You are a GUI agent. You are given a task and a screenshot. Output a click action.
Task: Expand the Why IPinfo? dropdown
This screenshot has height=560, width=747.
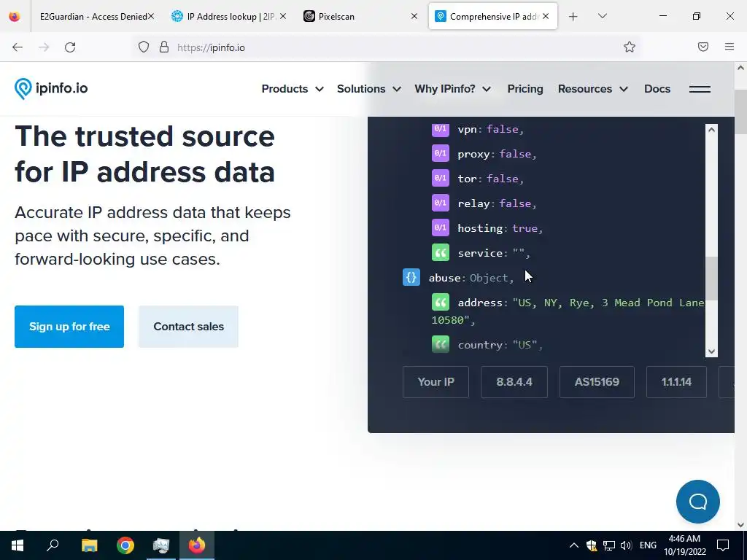pos(452,89)
